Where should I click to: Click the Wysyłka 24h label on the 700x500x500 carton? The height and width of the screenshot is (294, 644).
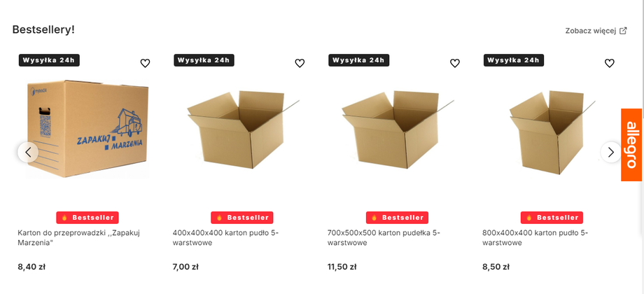coord(358,60)
